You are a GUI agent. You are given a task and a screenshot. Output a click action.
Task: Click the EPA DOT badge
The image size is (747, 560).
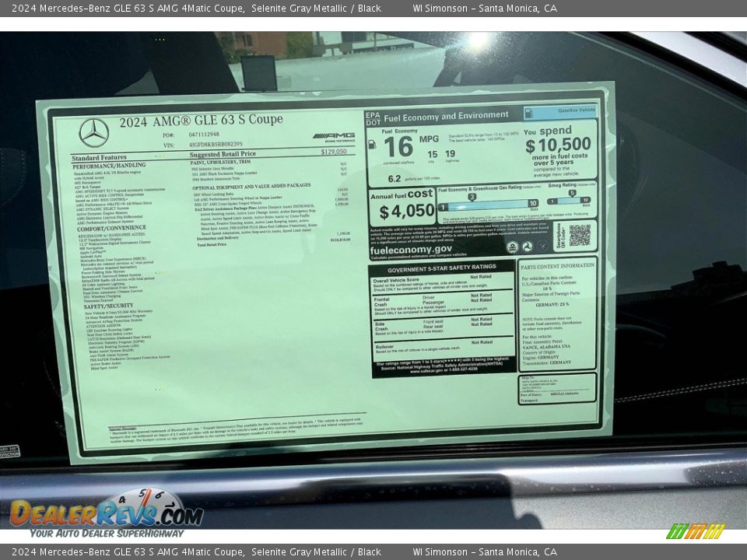[373, 118]
